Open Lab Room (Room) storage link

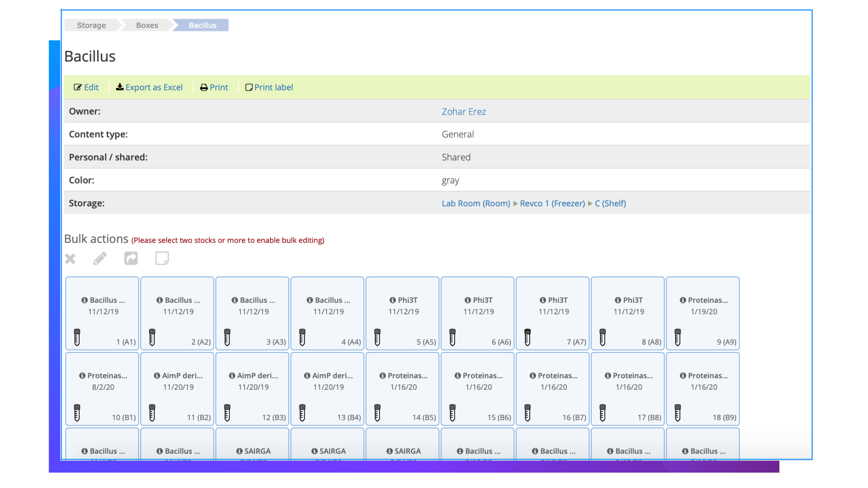476,203
